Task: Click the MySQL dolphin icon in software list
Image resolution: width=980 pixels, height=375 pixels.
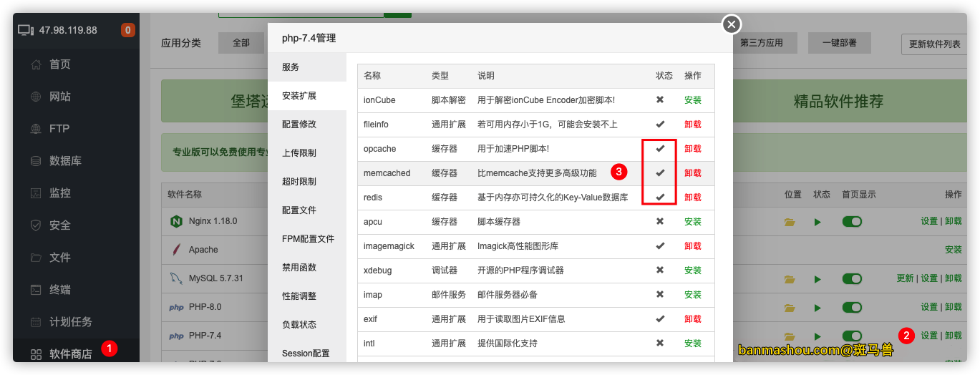Action: point(176,278)
